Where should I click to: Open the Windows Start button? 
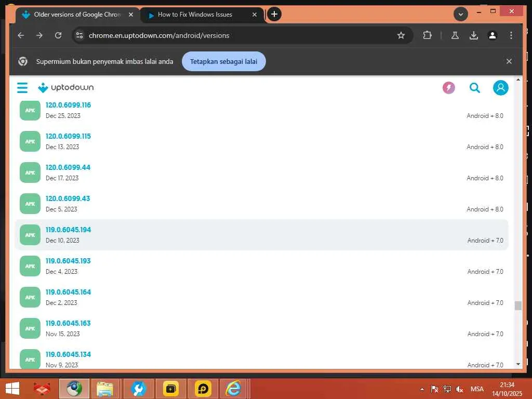point(12,389)
